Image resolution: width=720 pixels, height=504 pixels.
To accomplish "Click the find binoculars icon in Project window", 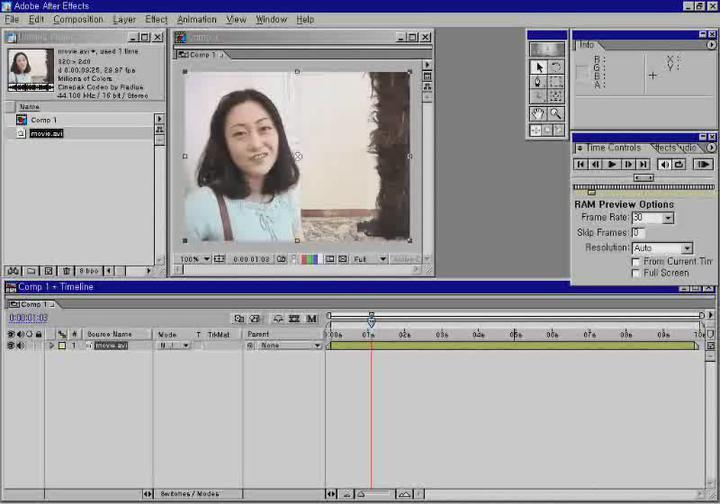I will [13, 271].
